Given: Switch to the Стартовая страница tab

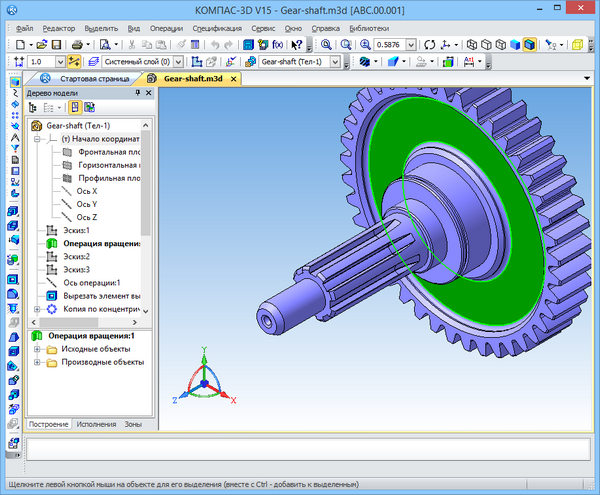Looking at the screenshot, I should point(93,78).
